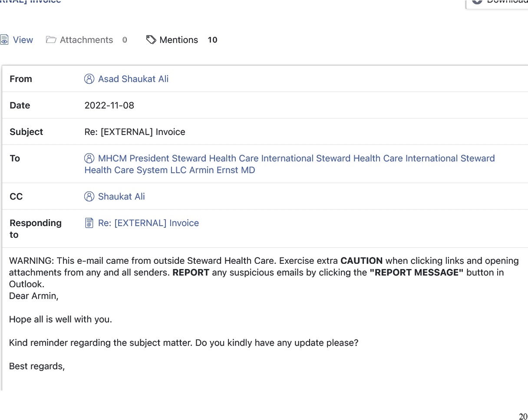Click the tag icon beside Mentions

(151, 40)
